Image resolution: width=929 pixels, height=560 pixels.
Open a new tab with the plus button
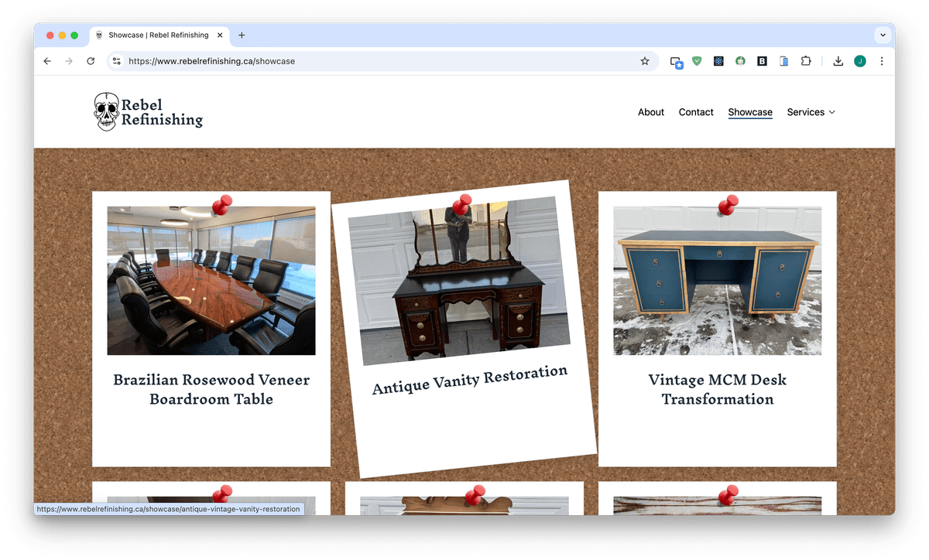click(x=242, y=35)
